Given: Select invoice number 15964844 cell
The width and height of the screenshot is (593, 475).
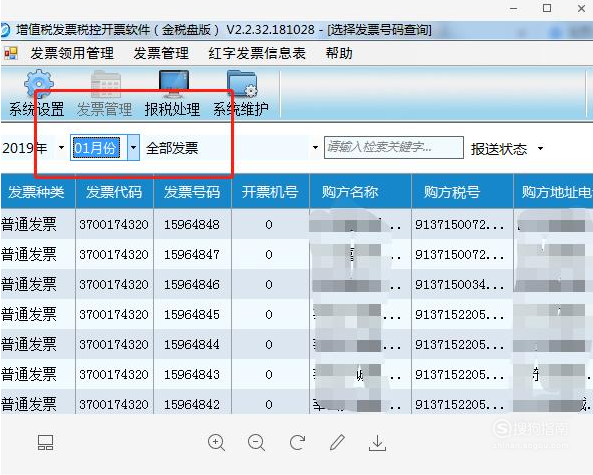Looking at the screenshot, I should pyautogui.click(x=192, y=345).
